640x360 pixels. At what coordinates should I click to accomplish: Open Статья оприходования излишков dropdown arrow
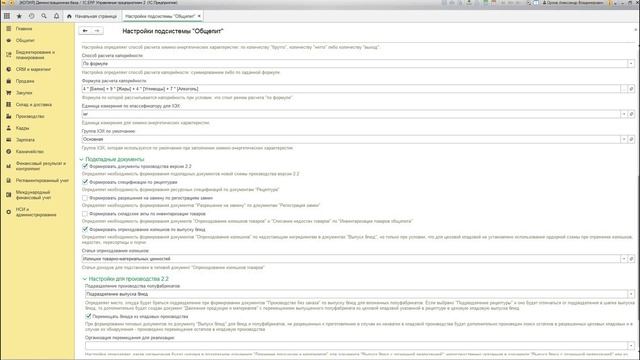point(624,259)
